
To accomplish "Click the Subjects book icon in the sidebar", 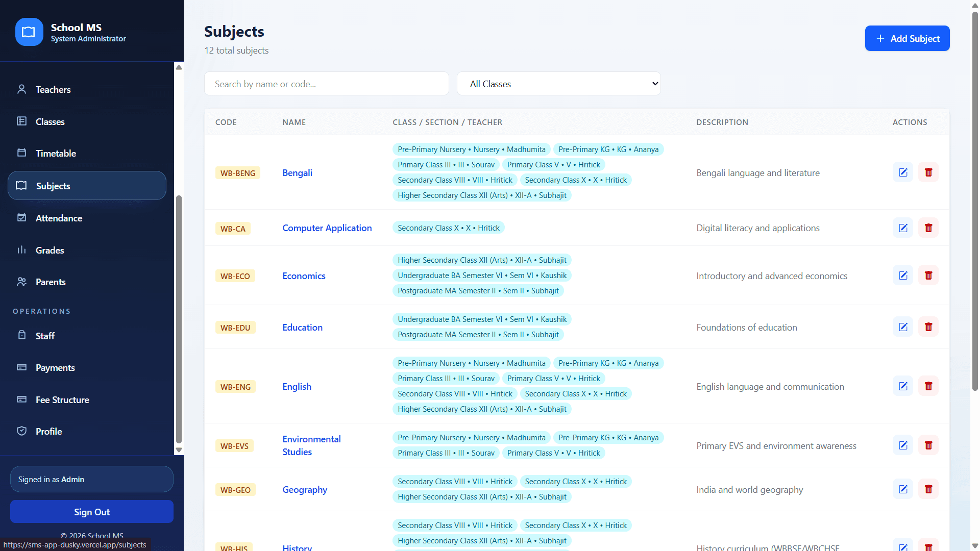I will pos(21,186).
